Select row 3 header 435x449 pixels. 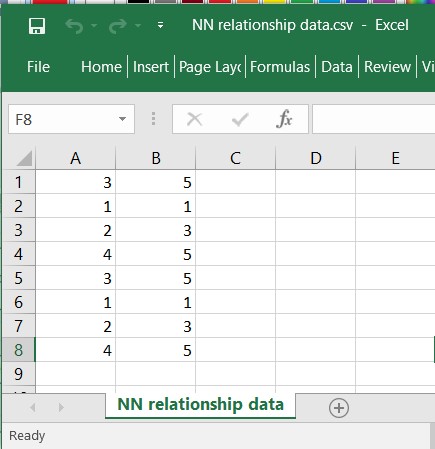click(x=19, y=230)
